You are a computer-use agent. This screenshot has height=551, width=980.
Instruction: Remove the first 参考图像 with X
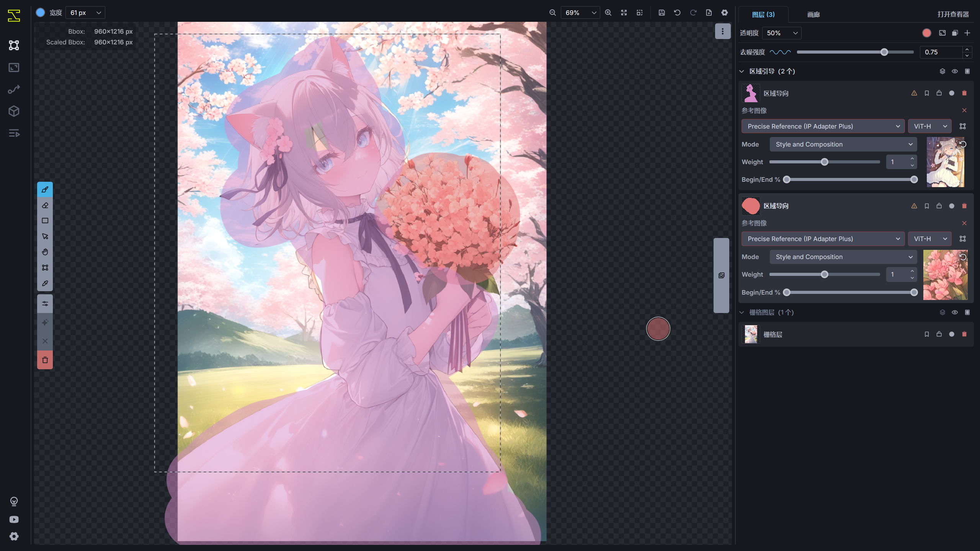point(964,111)
